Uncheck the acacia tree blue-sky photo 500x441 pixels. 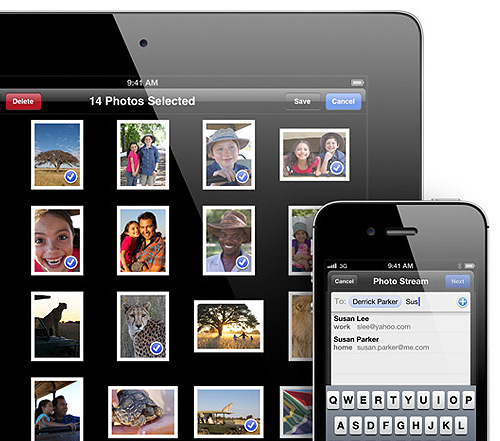point(57,155)
